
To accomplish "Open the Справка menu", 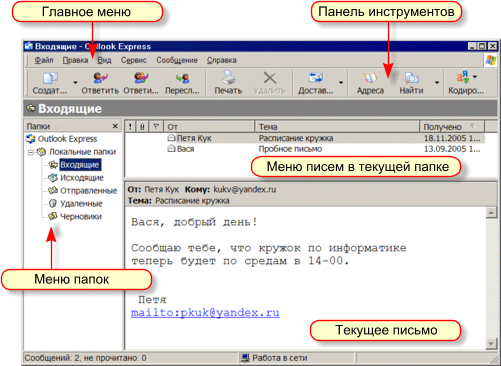I will [222, 60].
